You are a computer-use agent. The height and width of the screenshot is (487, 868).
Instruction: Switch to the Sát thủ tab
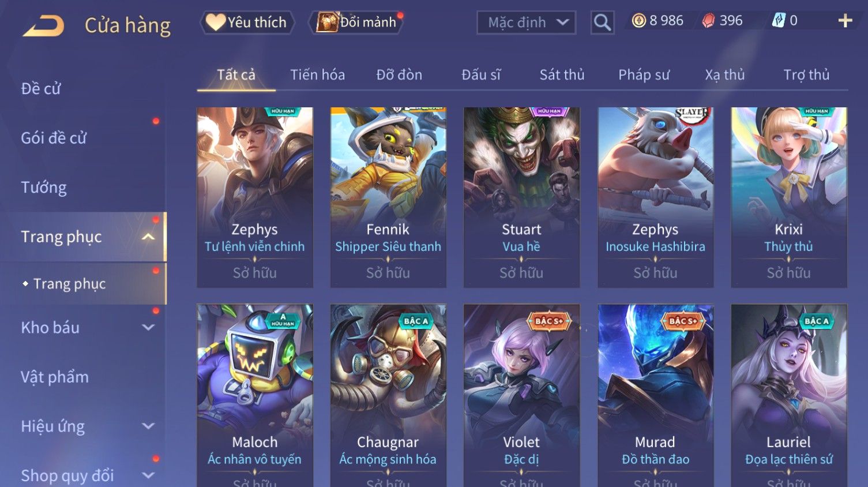click(562, 74)
